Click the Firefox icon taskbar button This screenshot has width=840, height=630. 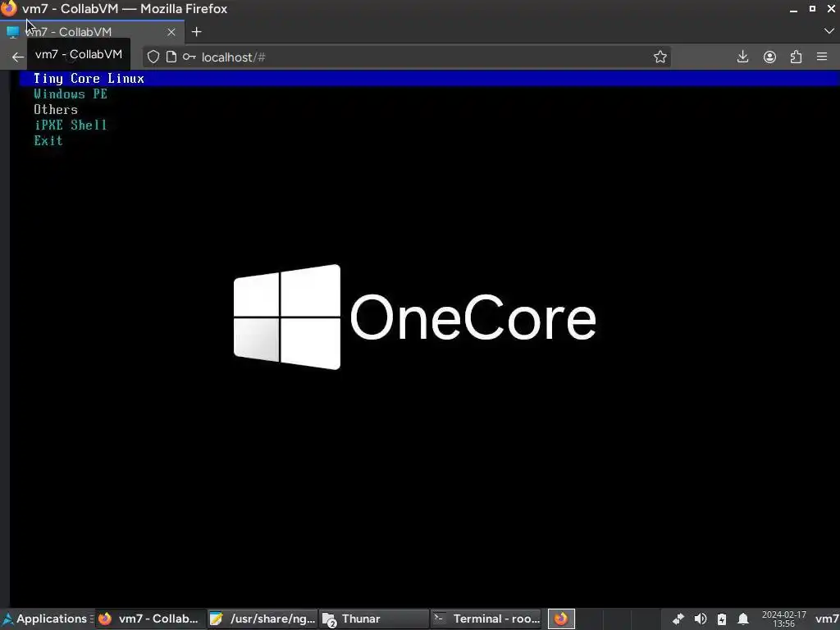561,619
